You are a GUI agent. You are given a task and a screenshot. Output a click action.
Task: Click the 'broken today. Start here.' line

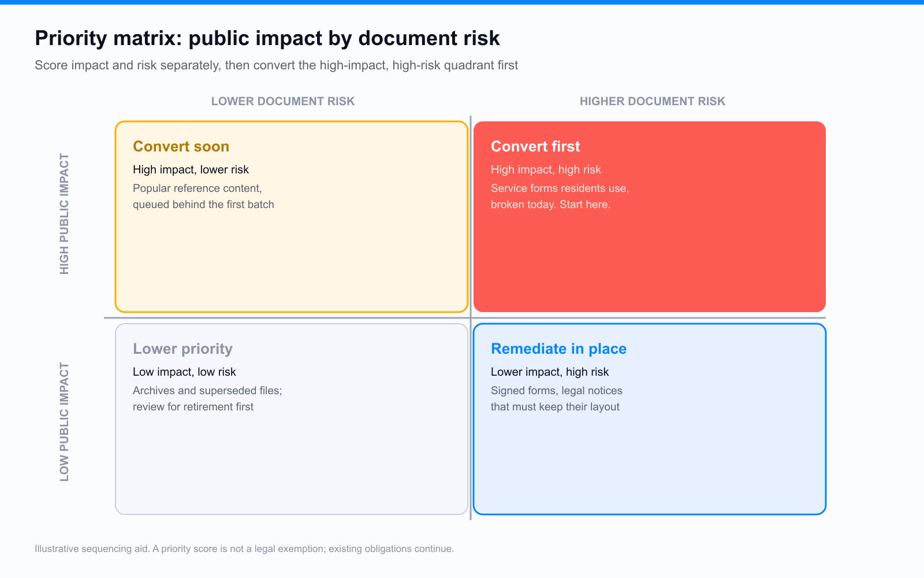tap(550, 204)
